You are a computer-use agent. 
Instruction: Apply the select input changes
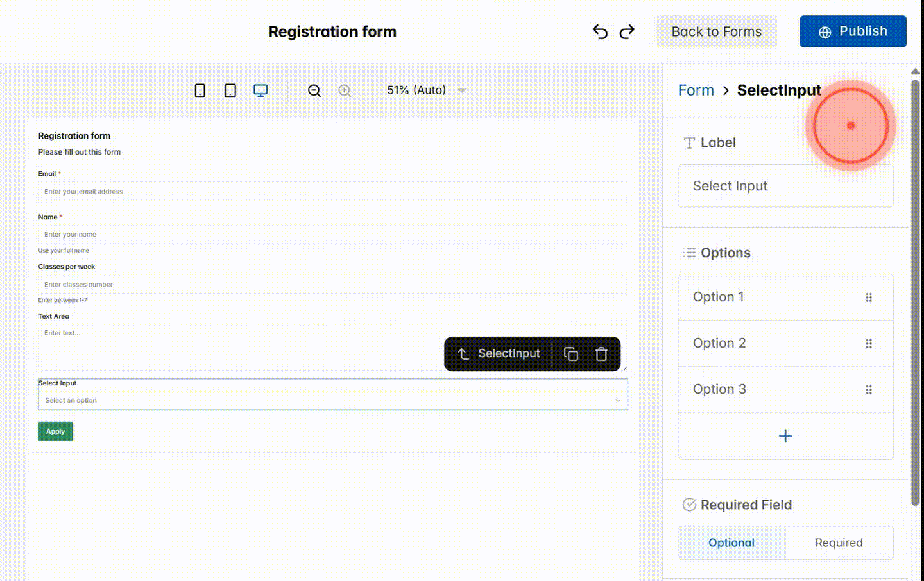pyautogui.click(x=55, y=431)
